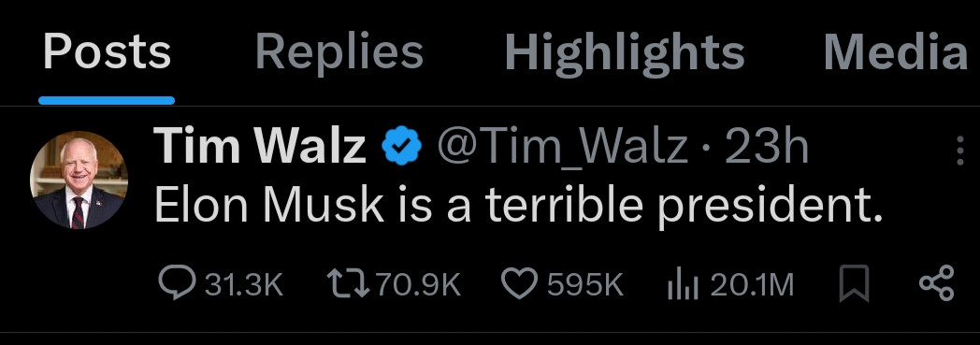Switch to the Replies tab

point(339,50)
